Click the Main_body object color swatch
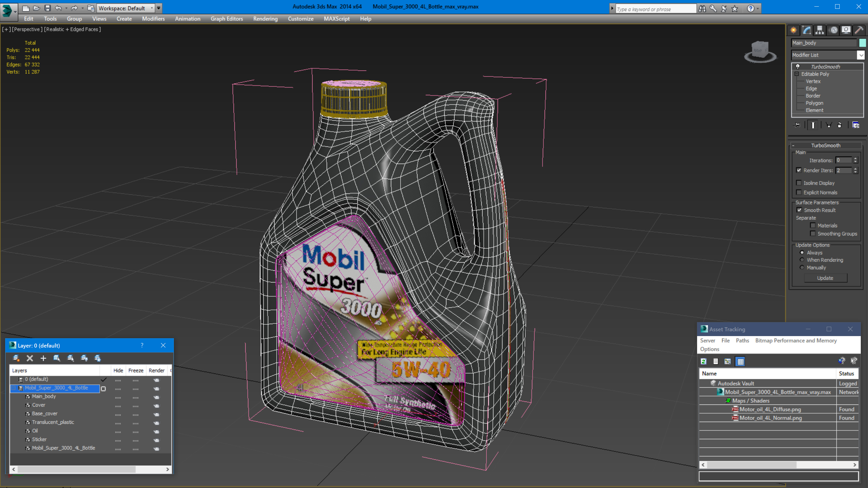The height and width of the screenshot is (488, 868). [x=863, y=43]
